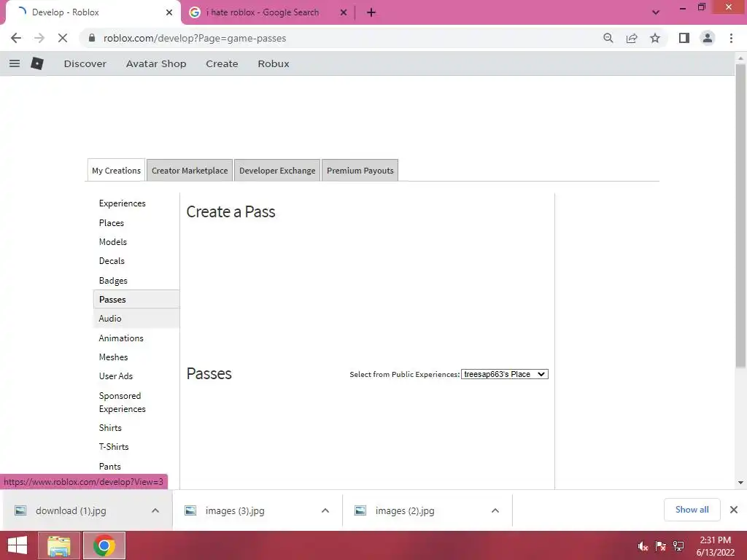Select the My Creations tab
Screen dimensions: 747x560
116,171
